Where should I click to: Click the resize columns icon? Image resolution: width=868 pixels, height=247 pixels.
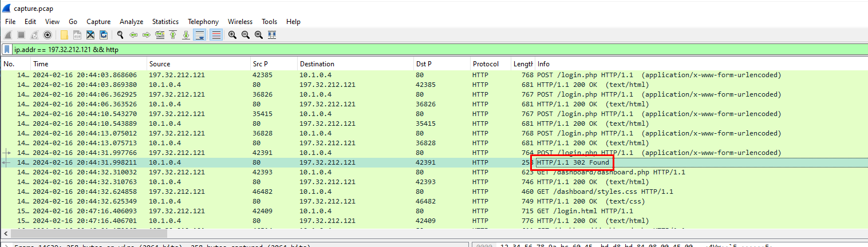(272, 35)
